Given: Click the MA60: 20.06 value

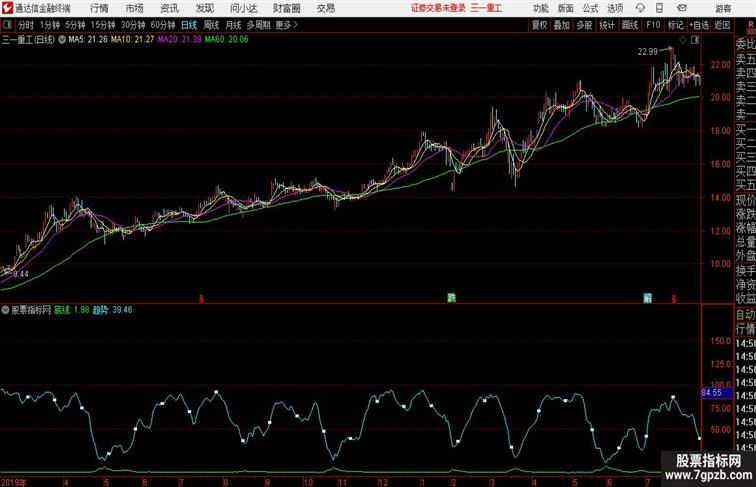Looking at the screenshot, I should tap(227, 40).
